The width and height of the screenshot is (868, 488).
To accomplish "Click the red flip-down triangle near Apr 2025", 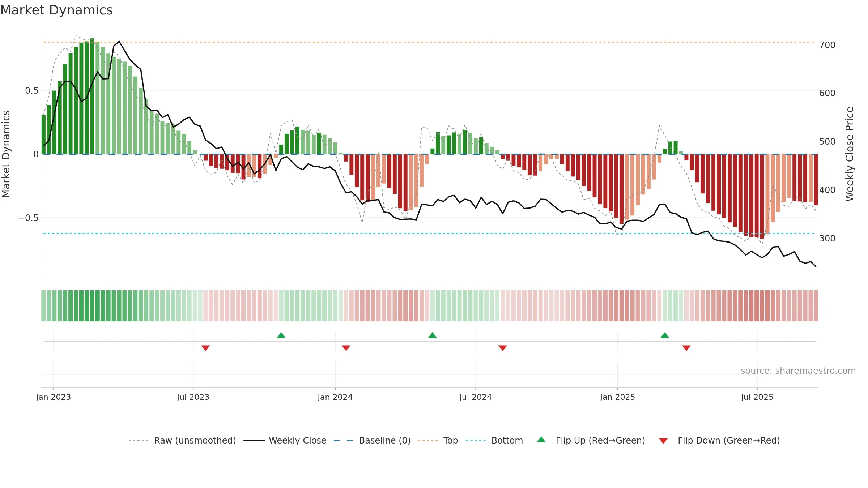I will tap(686, 348).
